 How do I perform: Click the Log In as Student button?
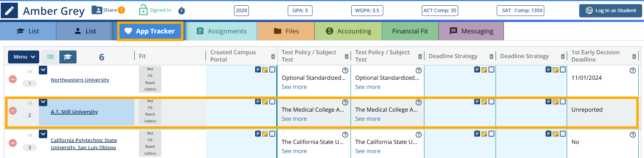(x=611, y=11)
